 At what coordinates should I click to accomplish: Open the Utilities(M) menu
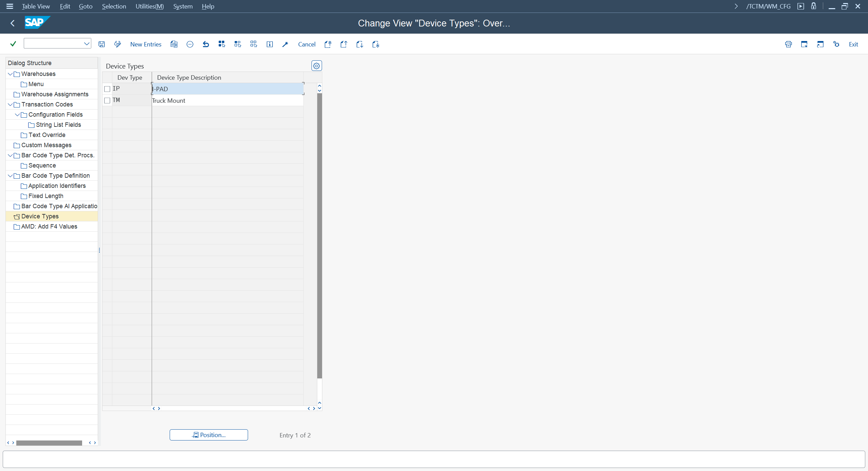coord(149,6)
